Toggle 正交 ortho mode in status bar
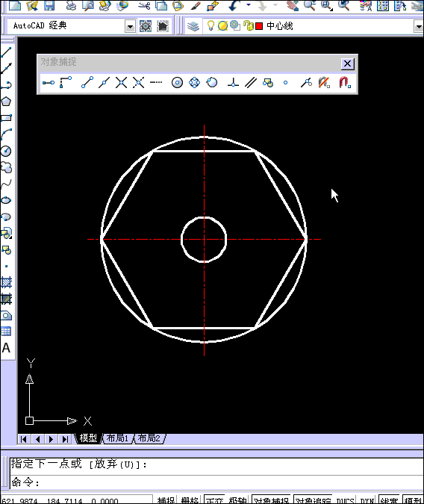Screen dimensions: 424x504 point(214,500)
